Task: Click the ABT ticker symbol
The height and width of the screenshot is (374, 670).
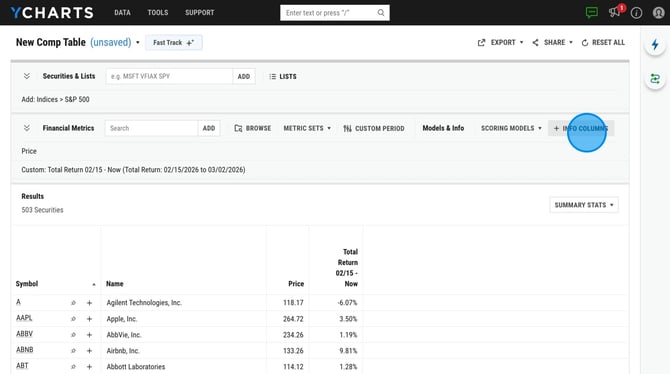Action: pos(22,366)
